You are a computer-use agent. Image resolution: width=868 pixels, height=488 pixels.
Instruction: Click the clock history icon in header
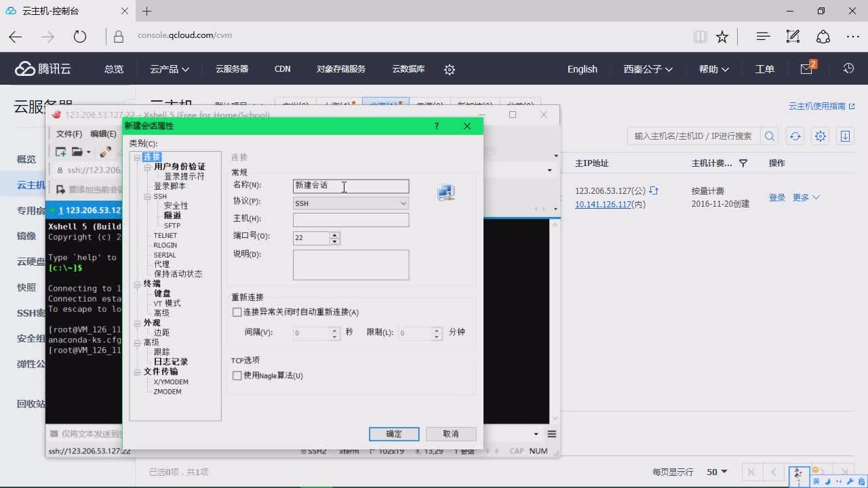click(848, 68)
